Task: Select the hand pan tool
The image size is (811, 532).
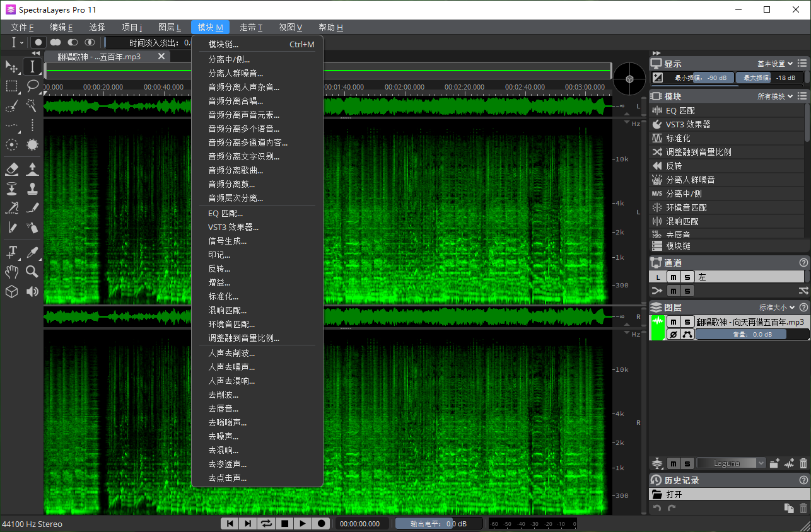Action: point(11,272)
